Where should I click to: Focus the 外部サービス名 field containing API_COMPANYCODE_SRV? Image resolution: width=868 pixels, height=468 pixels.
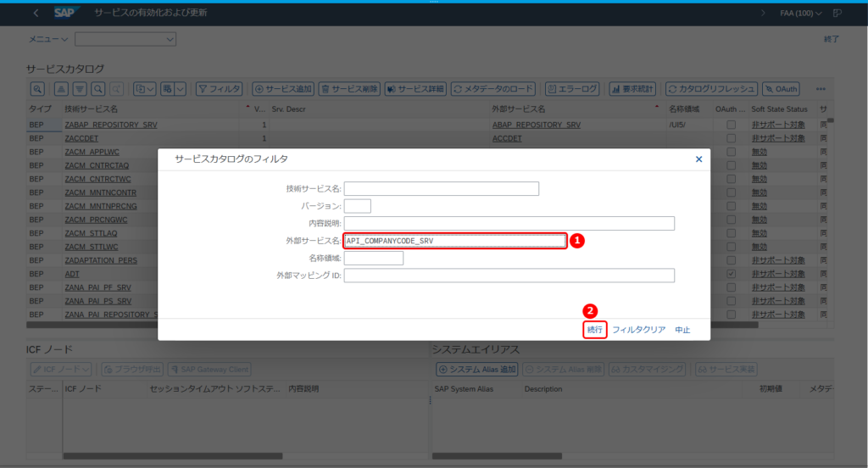[x=455, y=241]
